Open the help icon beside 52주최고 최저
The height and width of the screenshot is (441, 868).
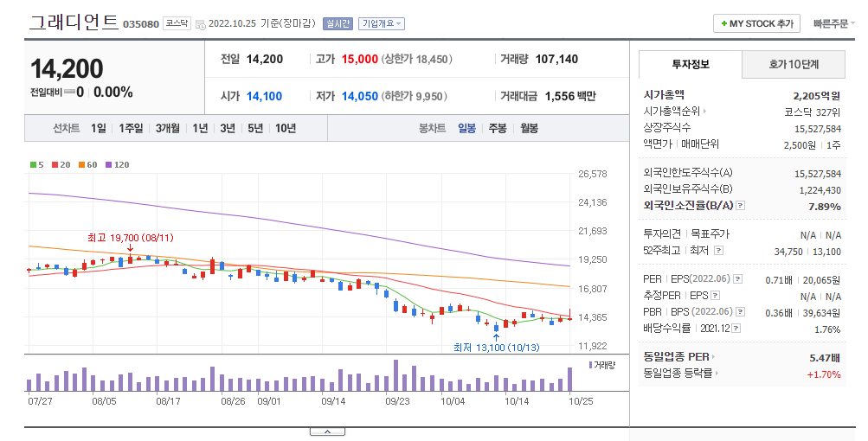point(718,251)
